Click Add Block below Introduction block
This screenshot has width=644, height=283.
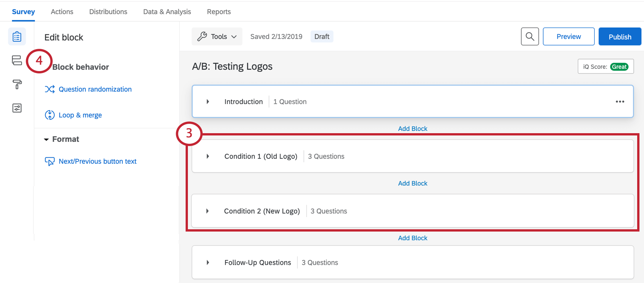(x=413, y=129)
